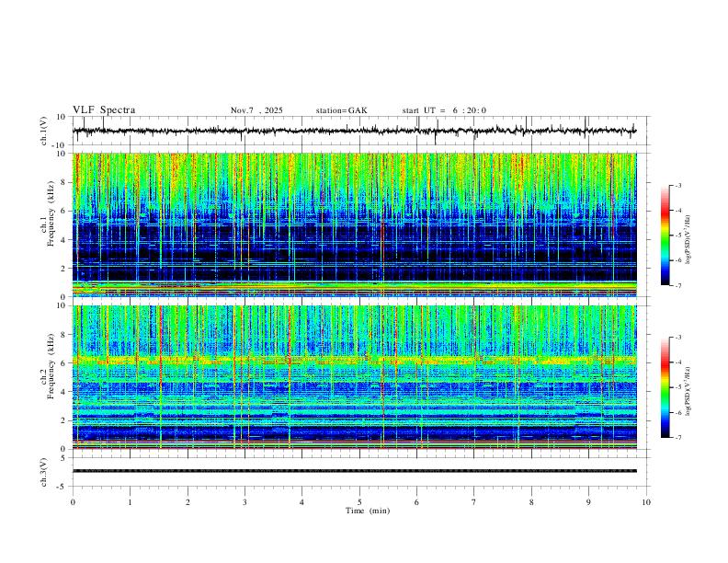
Task: Click the "10" tick on the time axis
Action: [x=646, y=502]
